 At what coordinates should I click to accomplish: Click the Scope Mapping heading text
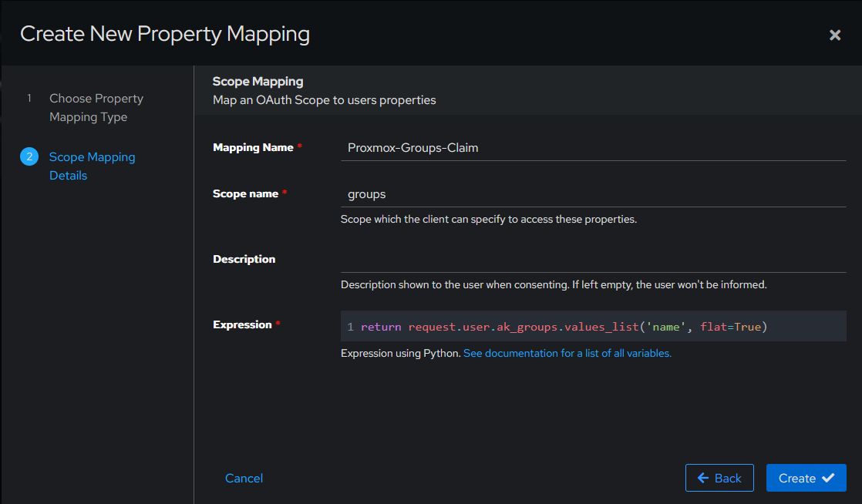pyautogui.click(x=258, y=82)
